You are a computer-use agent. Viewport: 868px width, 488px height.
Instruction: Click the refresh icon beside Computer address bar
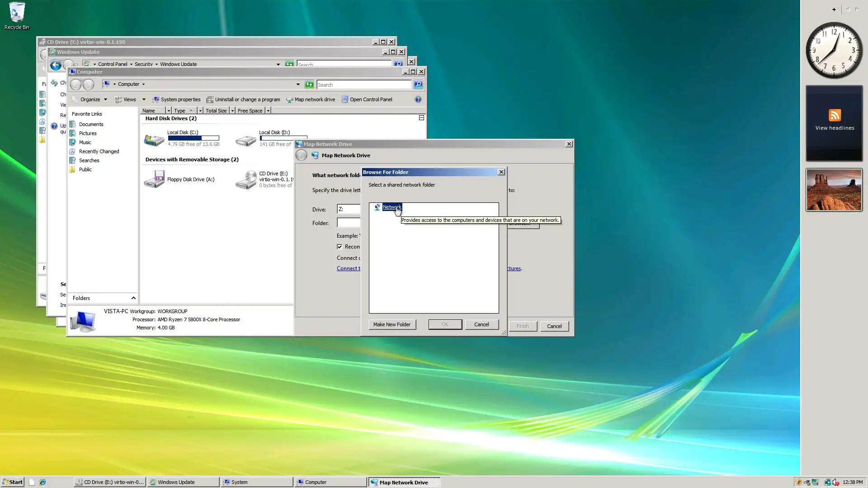(x=309, y=84)
